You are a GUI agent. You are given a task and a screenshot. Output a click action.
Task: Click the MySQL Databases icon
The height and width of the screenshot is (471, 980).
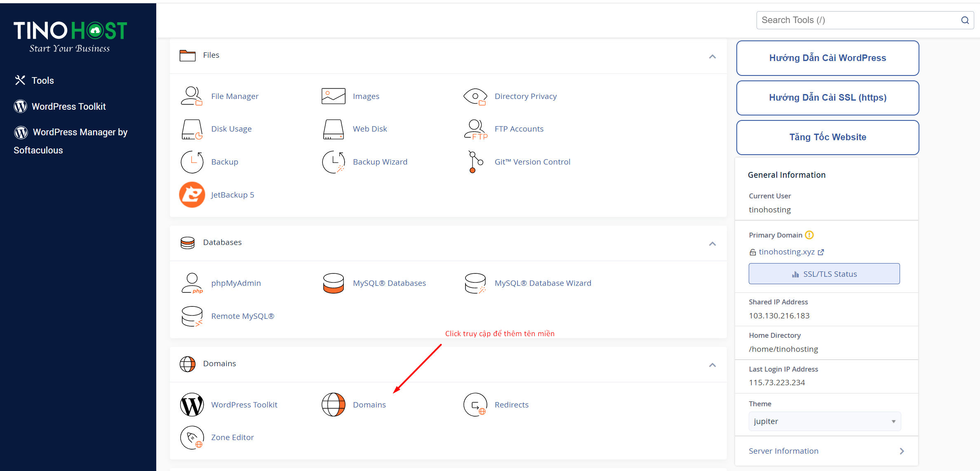[333, 283]
